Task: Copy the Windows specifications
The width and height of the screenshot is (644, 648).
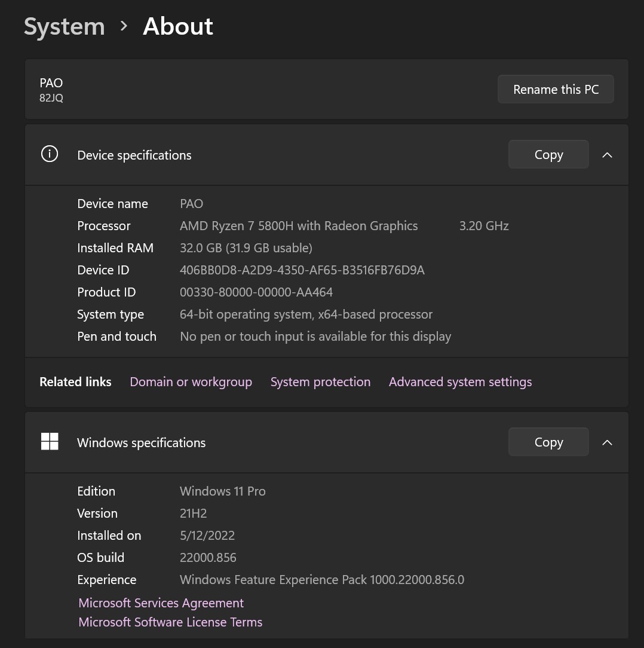Action: pos(548,442)
